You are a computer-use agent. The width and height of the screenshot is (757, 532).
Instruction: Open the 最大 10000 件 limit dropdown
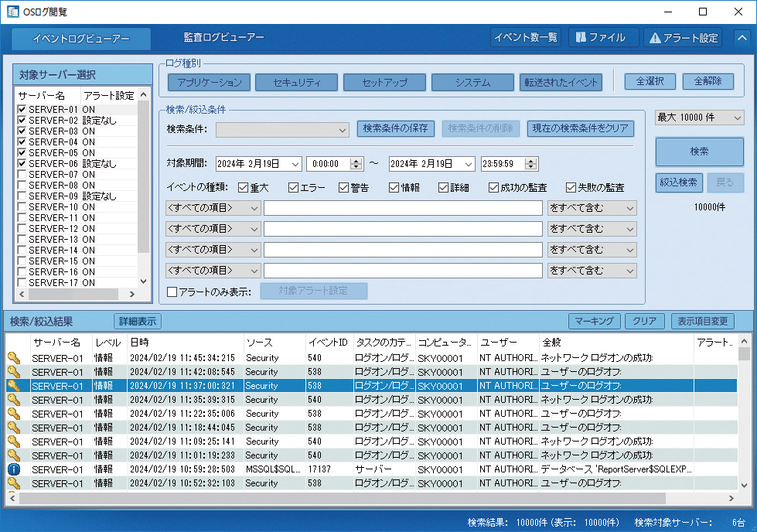[x=700, y=118]
